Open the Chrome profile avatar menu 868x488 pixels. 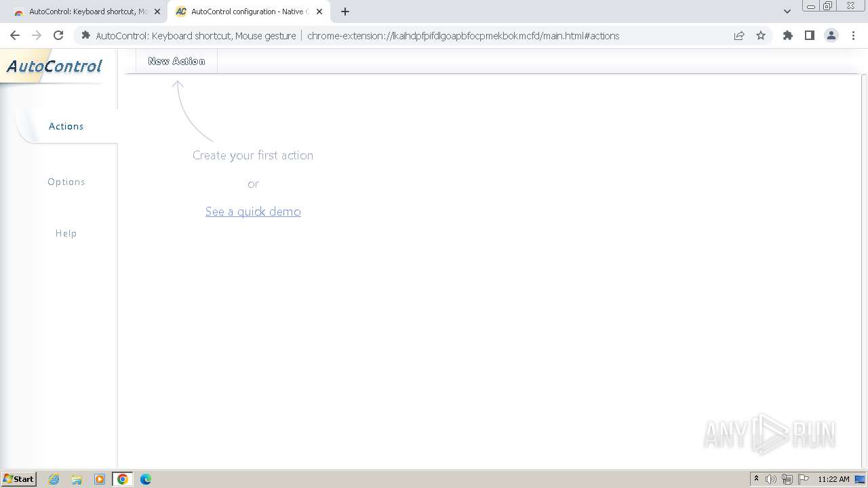[x=831, y=35]
